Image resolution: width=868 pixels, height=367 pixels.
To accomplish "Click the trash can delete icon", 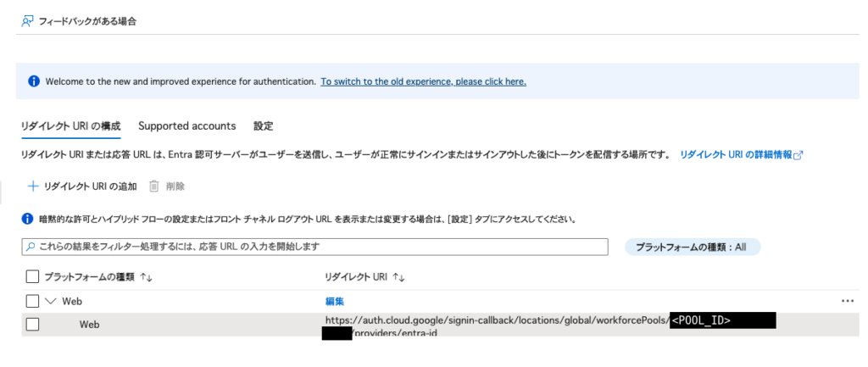I will click(x=154, y=186).
